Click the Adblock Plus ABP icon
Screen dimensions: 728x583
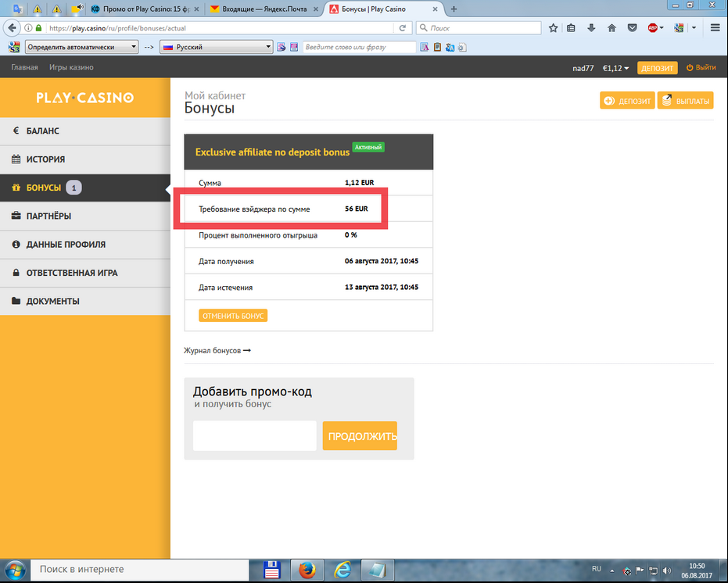pyautogui.click(x=653, y=28)
